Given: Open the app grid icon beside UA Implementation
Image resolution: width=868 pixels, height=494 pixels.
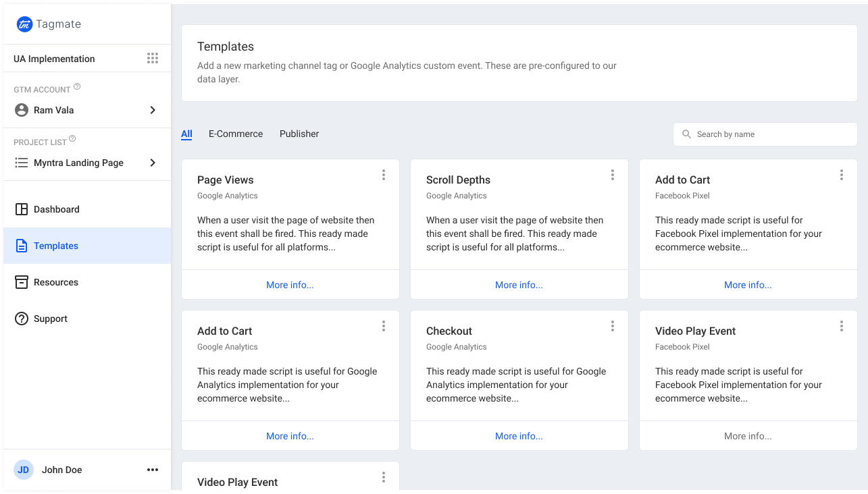Looking at the screenshot, I should 153,59.
